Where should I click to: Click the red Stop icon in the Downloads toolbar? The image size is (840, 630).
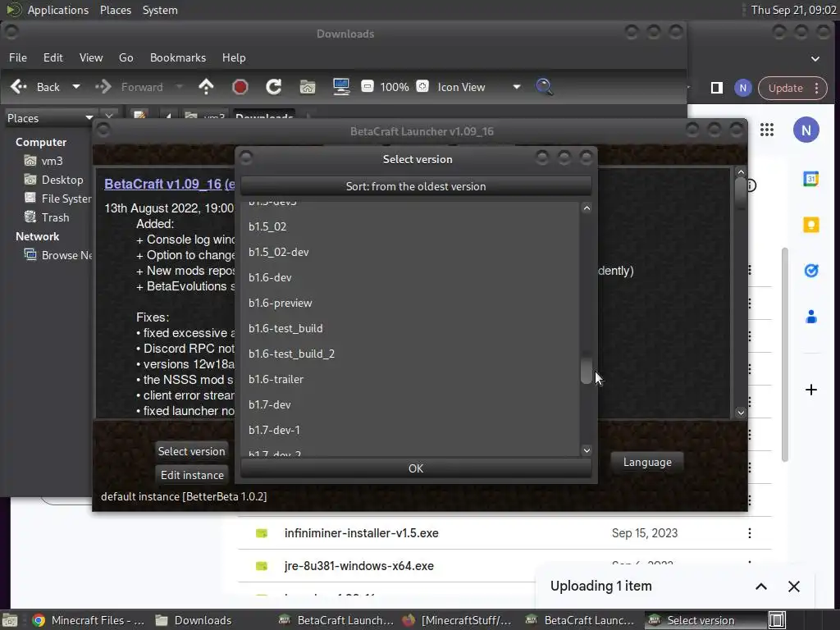click(240, 87)
